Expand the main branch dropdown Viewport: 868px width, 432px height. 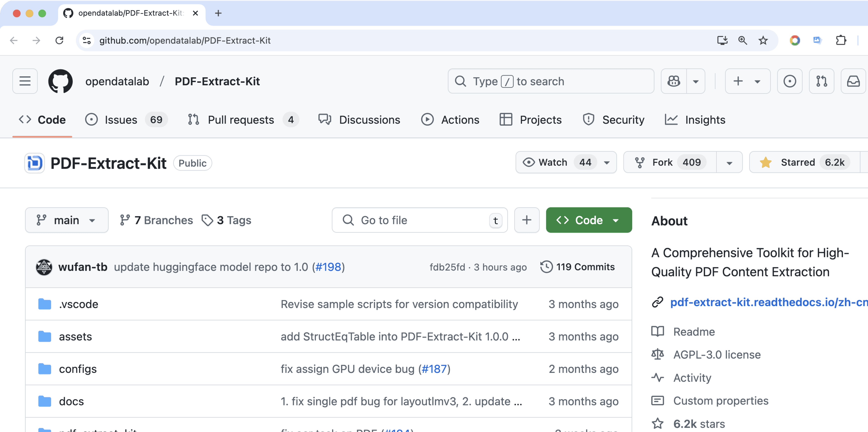click(x=67, y=220)
